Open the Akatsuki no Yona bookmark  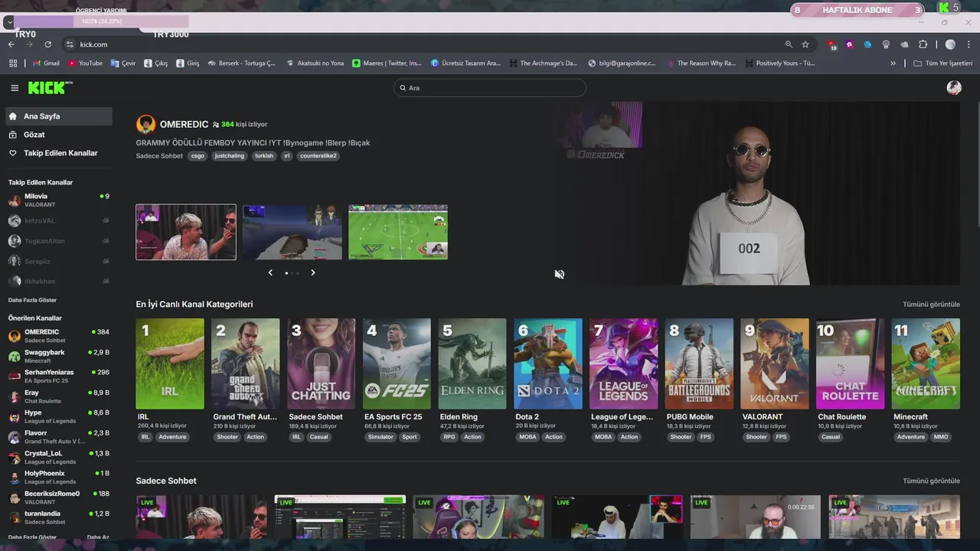[x=315, y=64]
